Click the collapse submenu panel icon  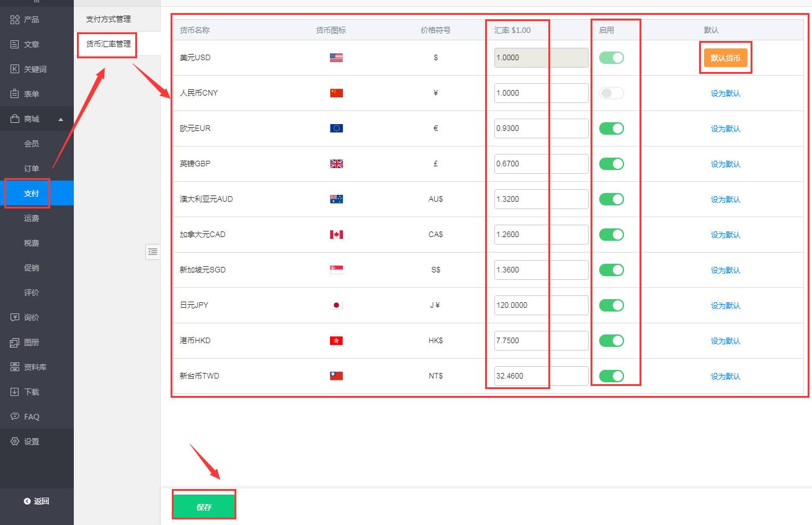(x=153, y=251)
